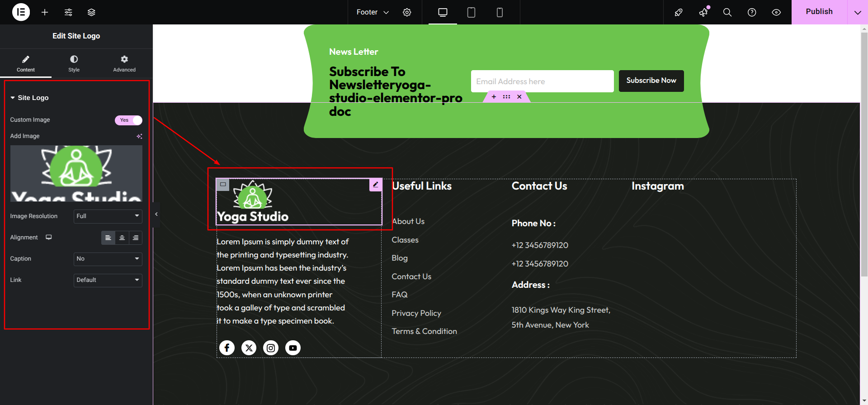
Task: Open the Blog link
Action: (400, 258)
